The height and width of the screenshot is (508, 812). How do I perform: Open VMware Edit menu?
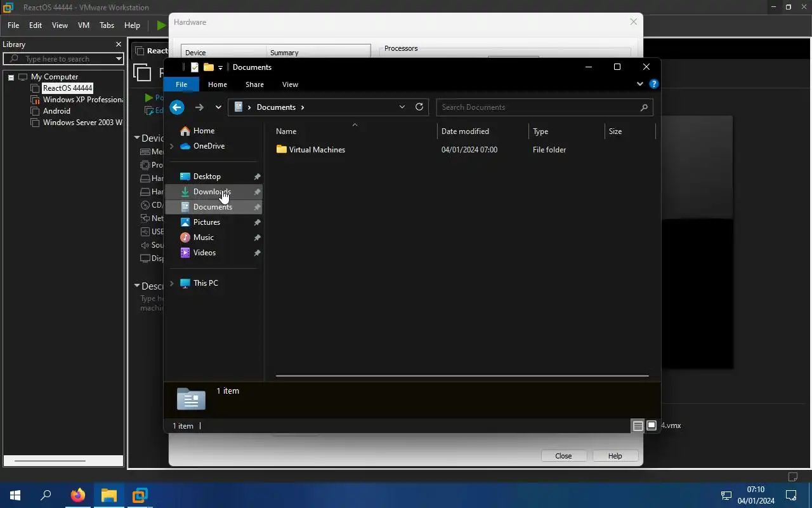[x=36, y=25]
